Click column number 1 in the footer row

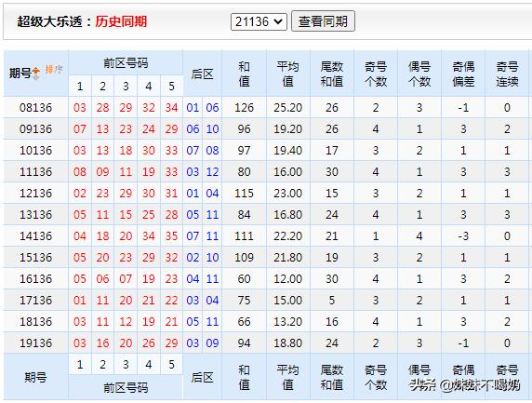pos(80,365)
